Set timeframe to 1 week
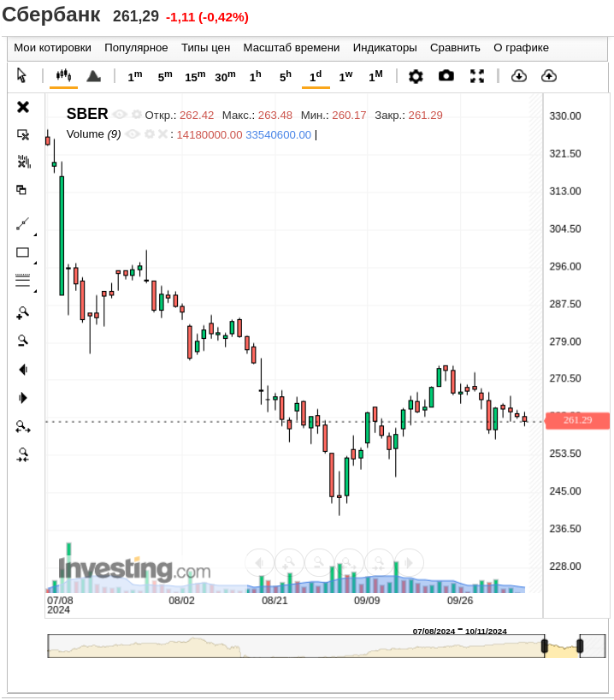614x700 pixels. coord(345,76)
